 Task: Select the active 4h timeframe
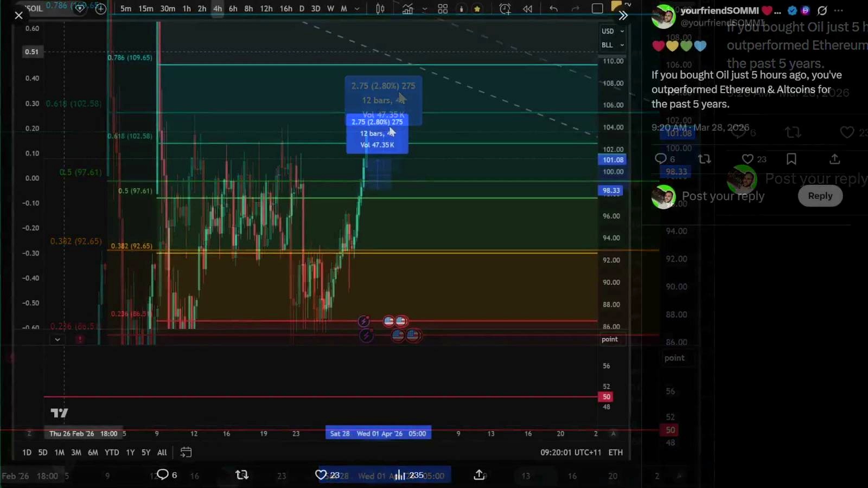click(x=218, y=9)
